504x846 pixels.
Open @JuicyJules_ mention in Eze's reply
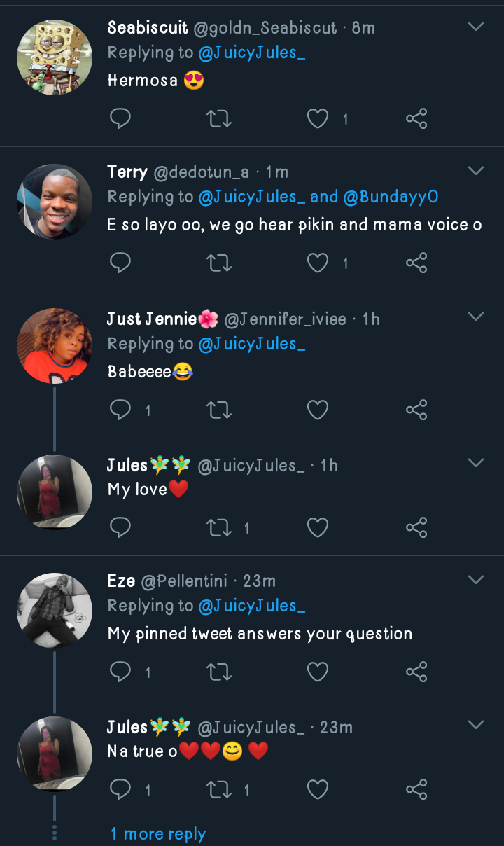(252, 606)
